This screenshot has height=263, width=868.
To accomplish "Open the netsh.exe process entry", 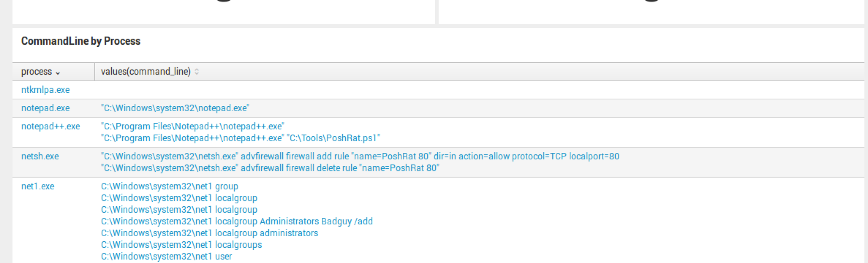I will (x=40, y=156).
